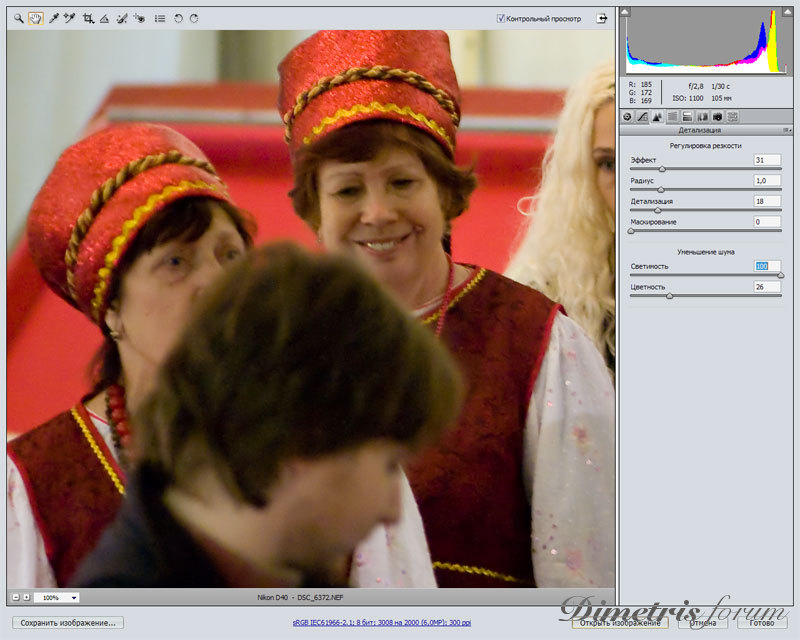Toggle shadow clipping warning in histogram
Image resolution: width=800 pixels, height=640 pixels.
(626, 13)
